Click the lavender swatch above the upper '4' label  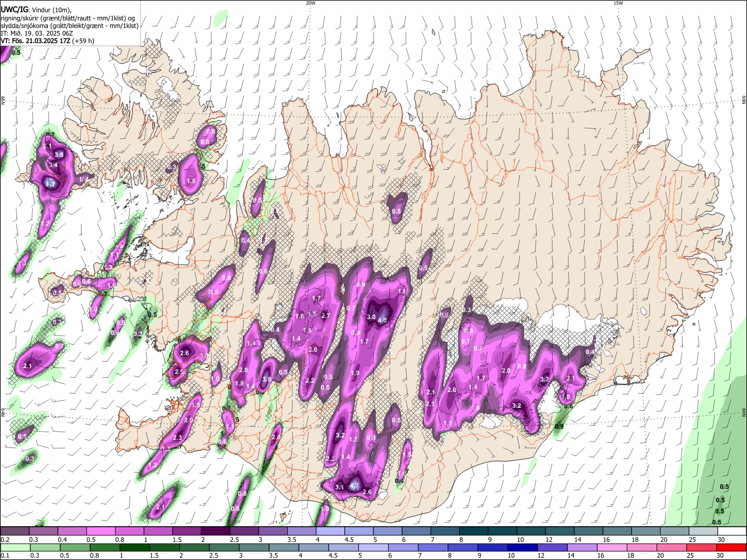point(330,531)
